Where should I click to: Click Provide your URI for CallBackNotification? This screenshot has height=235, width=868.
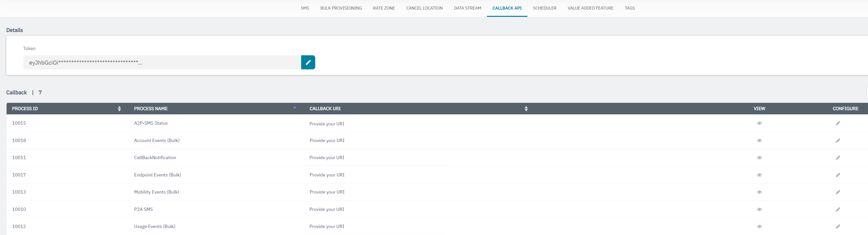click(327, 158)
